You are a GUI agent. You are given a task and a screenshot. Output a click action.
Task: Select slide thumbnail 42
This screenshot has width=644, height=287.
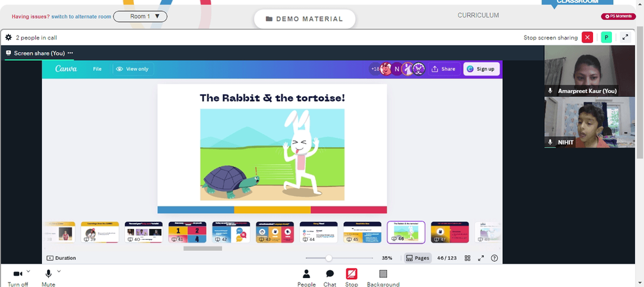[x=231, y=232]
